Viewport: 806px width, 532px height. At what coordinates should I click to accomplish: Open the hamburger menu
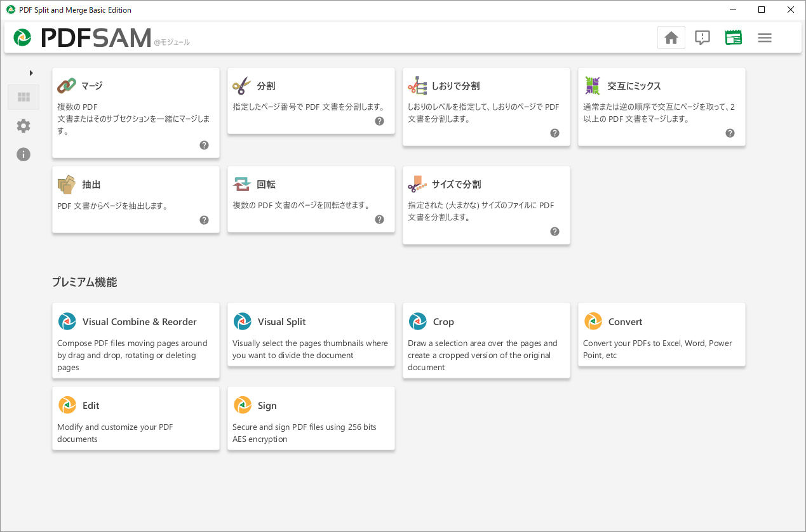coord(765,38)
